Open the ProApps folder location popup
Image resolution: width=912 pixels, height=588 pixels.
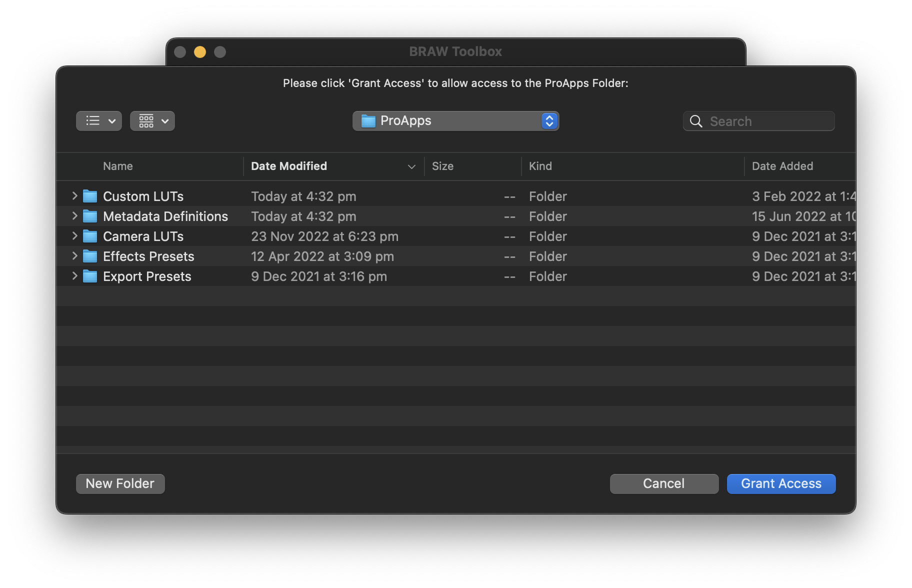(x=455, y=121)
